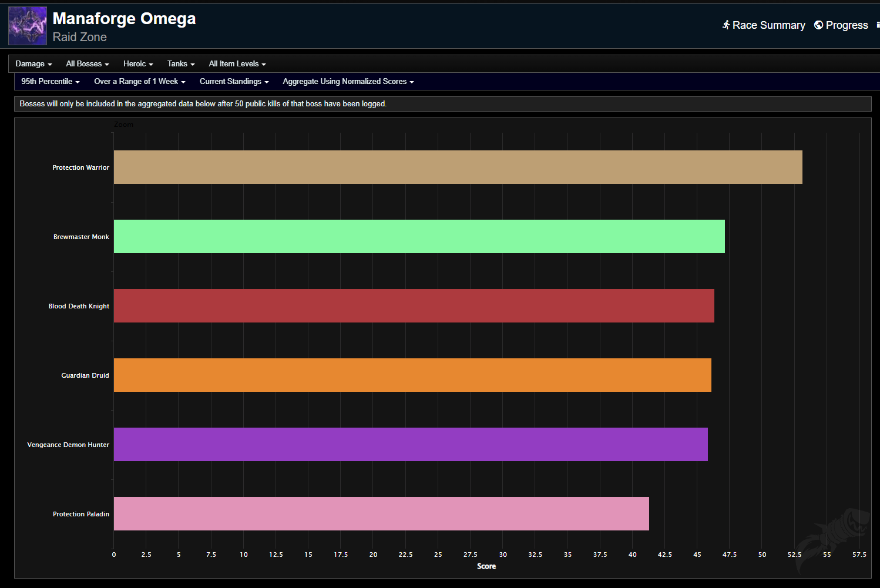
Task: Click the globe icon beside Progress
Action: 818,25
